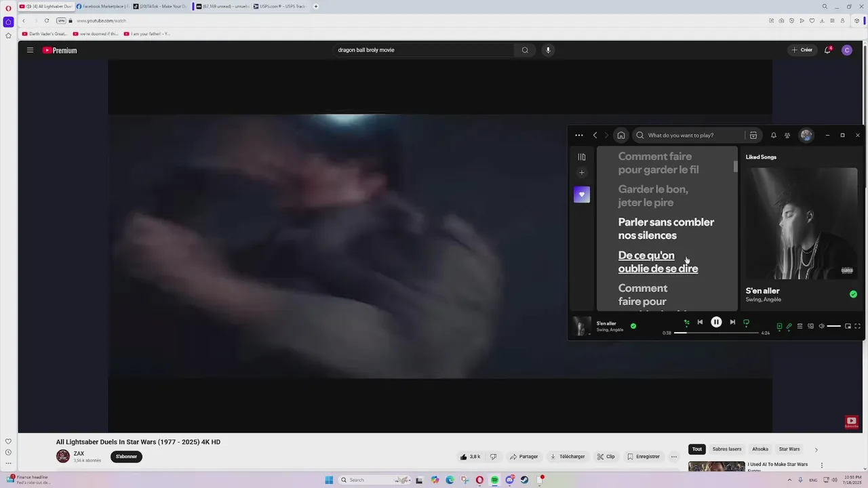Toggle liked checkmark in Now Playing panel
This screenshot has height=488, width=868.
coord(853,294)
